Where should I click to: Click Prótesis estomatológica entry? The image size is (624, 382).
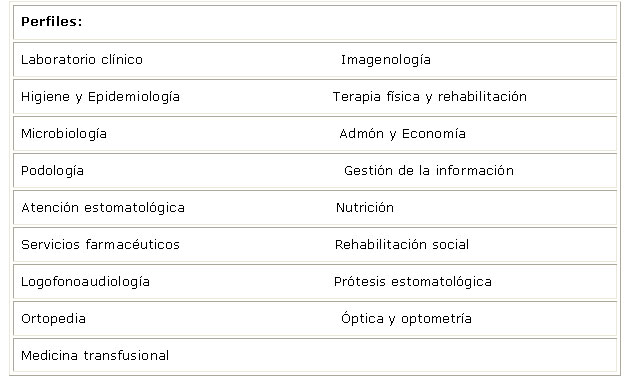[x=413, y=282]
